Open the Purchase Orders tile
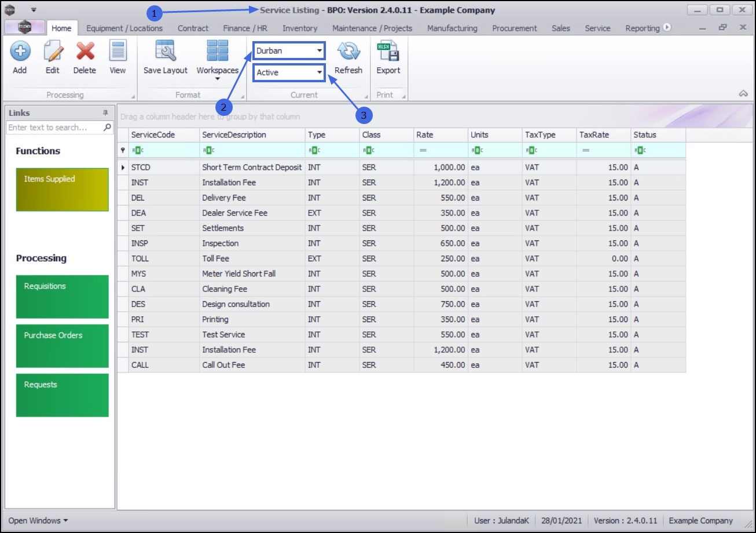The height and width of the screenshot is (533, 756). 63,346
